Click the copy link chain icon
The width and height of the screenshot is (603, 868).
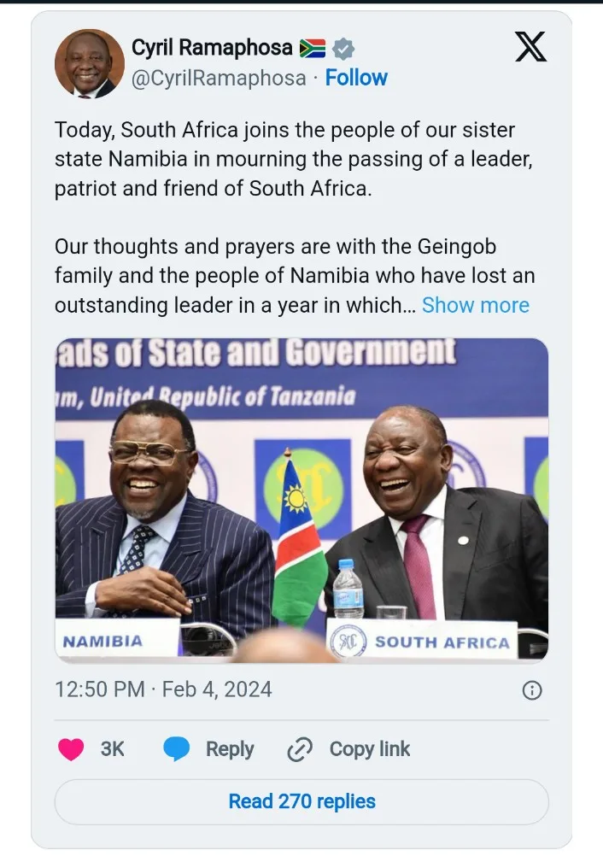pyautogui.click(x=300, y=749)
